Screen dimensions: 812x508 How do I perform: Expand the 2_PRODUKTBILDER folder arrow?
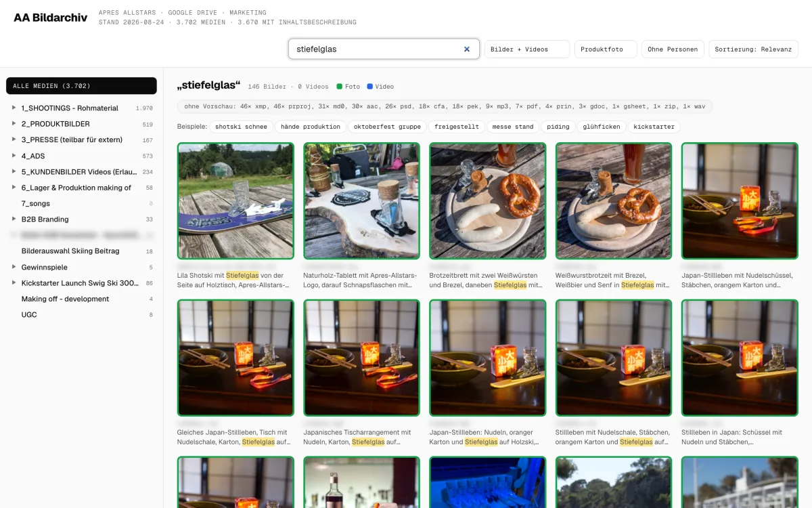coord(14,124)
